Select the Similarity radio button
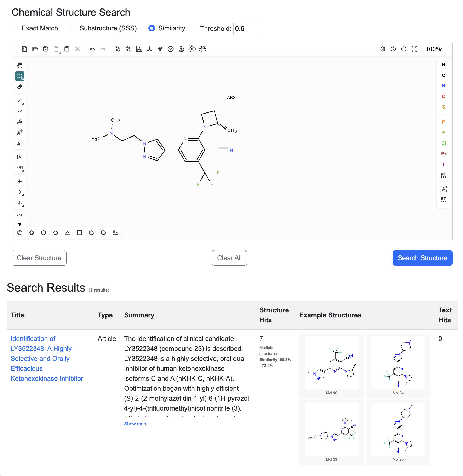This screenshot has width=463, height=476. point(151,28)
